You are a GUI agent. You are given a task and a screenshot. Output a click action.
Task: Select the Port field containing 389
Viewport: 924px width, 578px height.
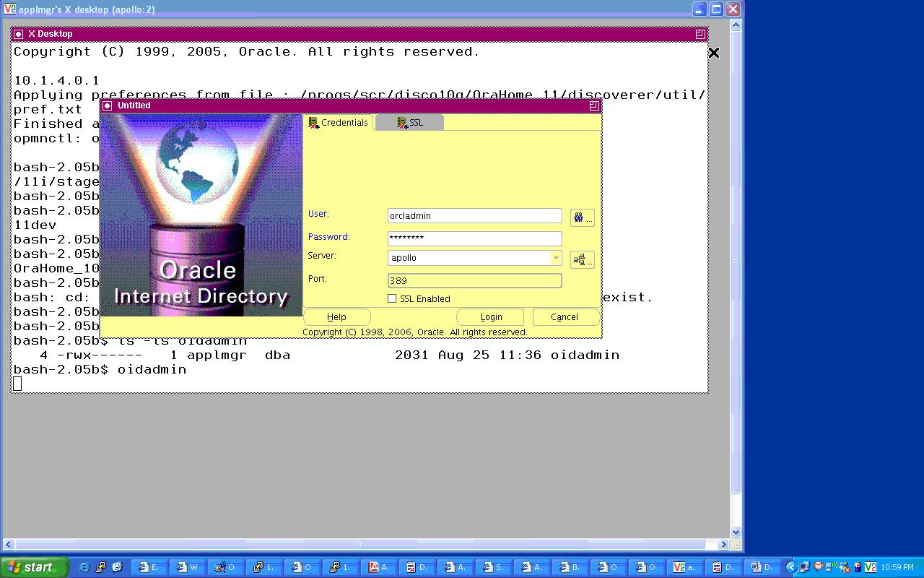coord(474,280)
